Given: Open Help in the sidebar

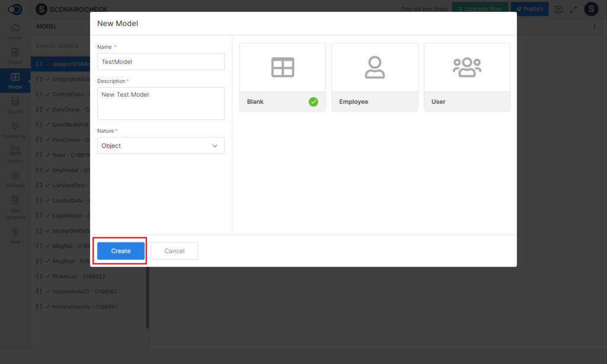Looking at the screenshot, I should click(15, 236).
